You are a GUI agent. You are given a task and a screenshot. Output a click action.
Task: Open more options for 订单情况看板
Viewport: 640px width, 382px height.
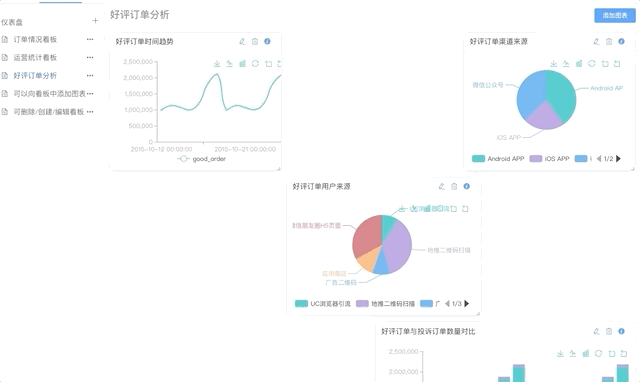point(90,40)
